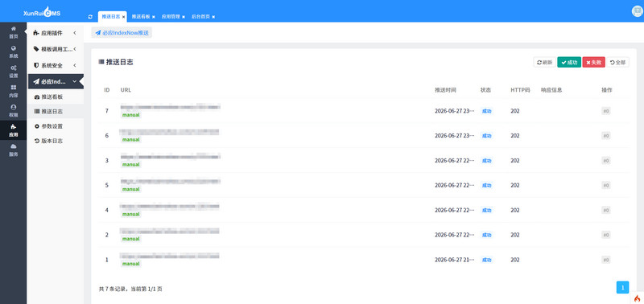Filter logs by the green 成功 button

(569, 63)
